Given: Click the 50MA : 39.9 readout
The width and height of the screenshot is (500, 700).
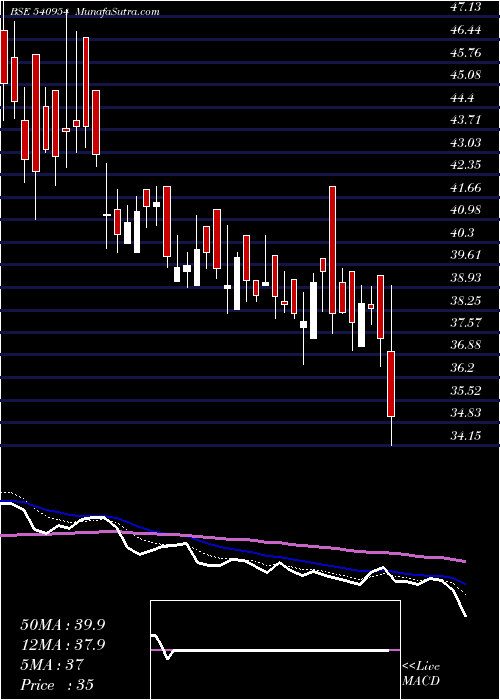Looking at the screenshot, I should click(63, 625).
